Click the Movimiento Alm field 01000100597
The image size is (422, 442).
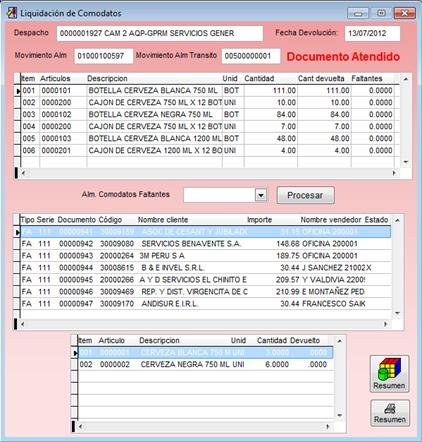point(103,56)
